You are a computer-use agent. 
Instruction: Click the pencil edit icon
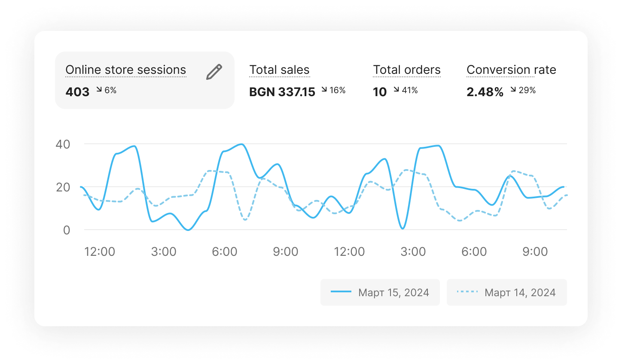click(x=214, y=72)
